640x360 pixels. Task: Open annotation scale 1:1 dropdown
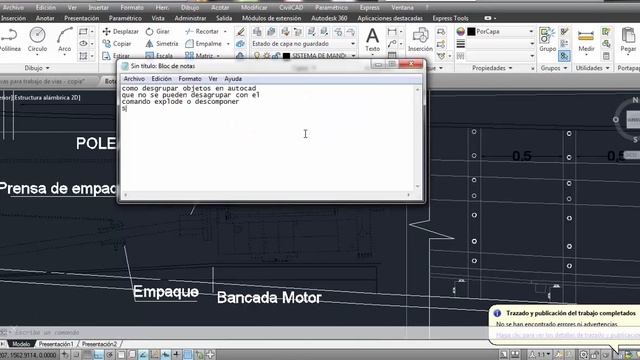tap(540, 354)
